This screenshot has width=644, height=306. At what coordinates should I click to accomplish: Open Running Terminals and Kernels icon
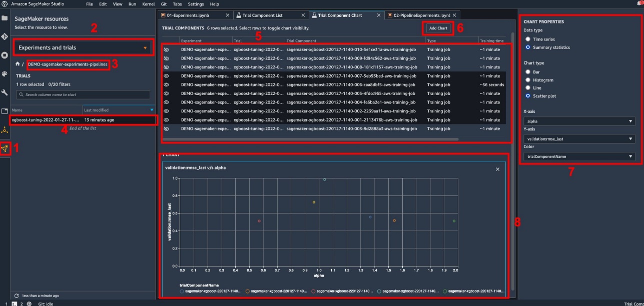(x=5, y=55)
